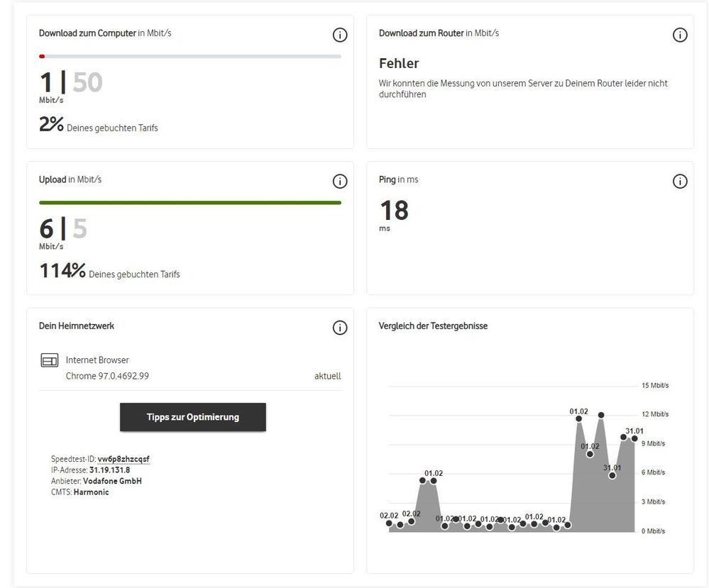
Task: Click the green upload progress bar
Action: [x=190, y=203]
